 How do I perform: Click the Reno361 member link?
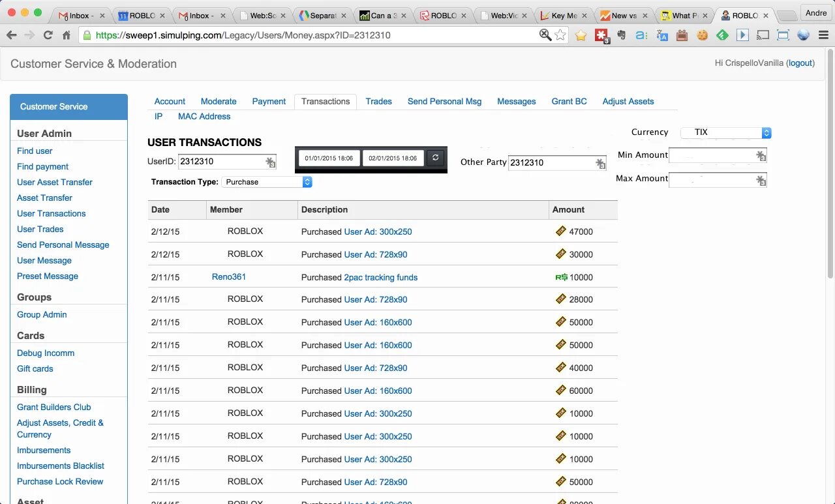point(229,276)
